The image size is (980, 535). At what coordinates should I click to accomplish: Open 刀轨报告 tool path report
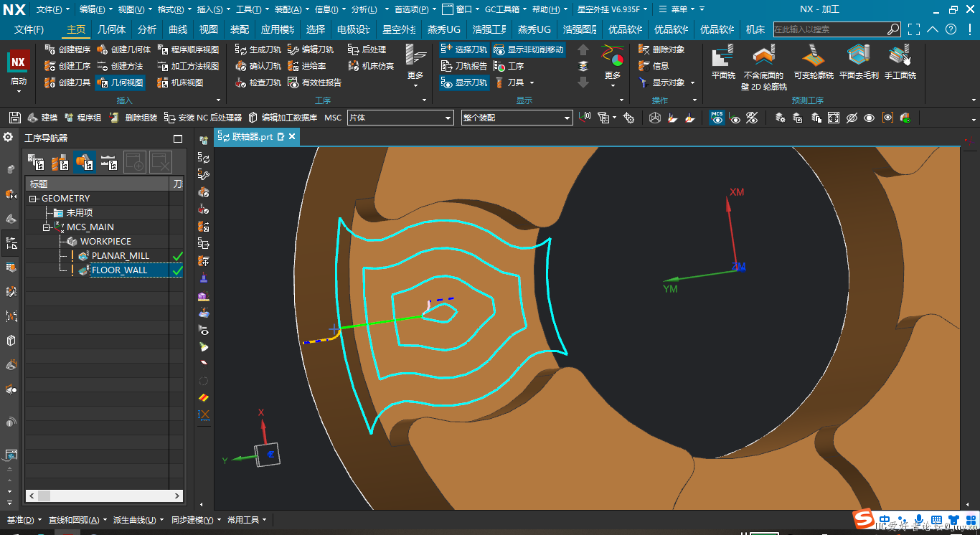tap(463, 66)
